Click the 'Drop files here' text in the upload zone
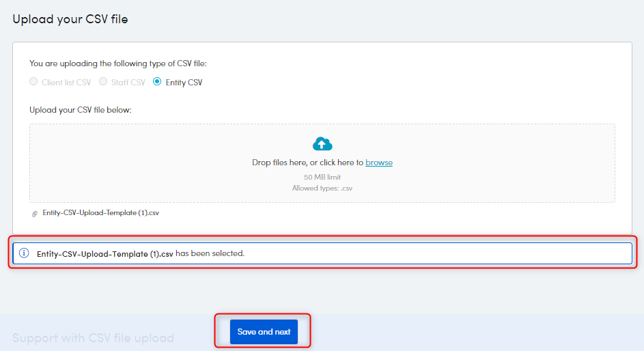Screen dimensions: 644x351 click(280, 163)
